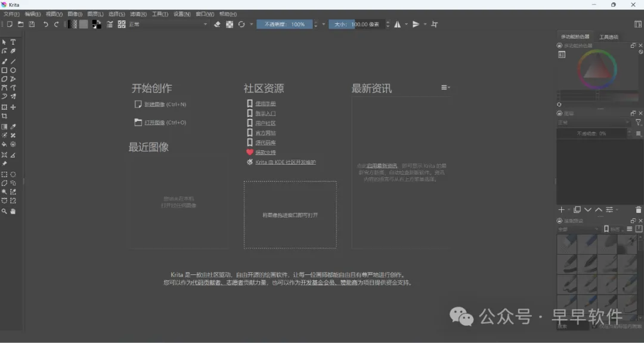Image resolution: width=644 pixels, height=343 pixels.
Task: Open the brush presets grid chooser
Action: tap(122, 24)
